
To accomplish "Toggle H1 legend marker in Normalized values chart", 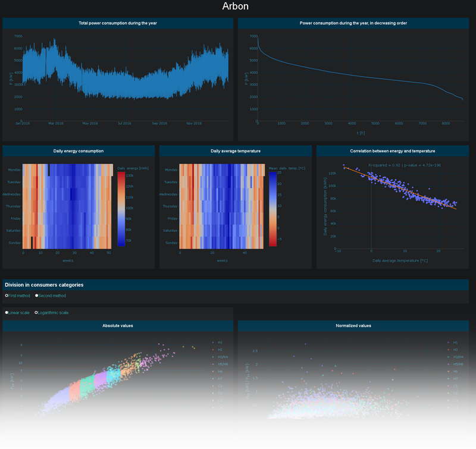I will click(x=449, y=343).
